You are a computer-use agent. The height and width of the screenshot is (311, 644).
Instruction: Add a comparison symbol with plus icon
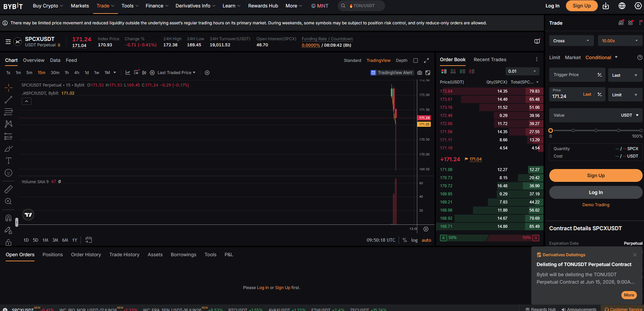click(207, 73)
